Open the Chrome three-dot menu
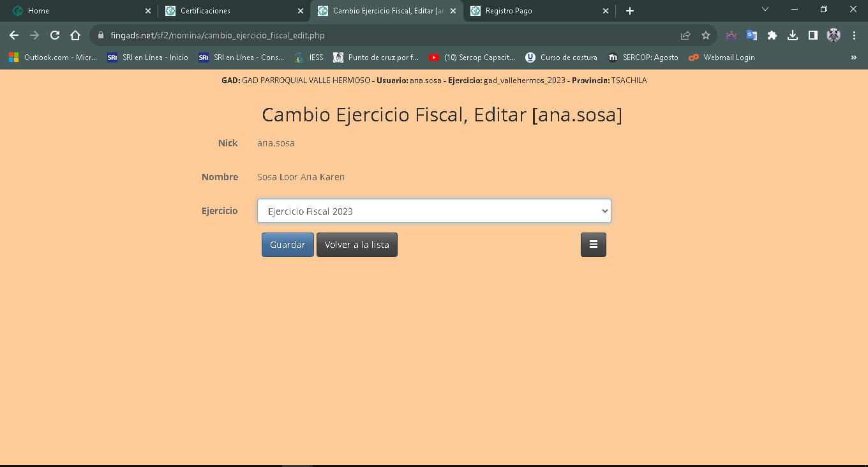The image size is (868, 467). pyautogui.click(x=854, y=36)
